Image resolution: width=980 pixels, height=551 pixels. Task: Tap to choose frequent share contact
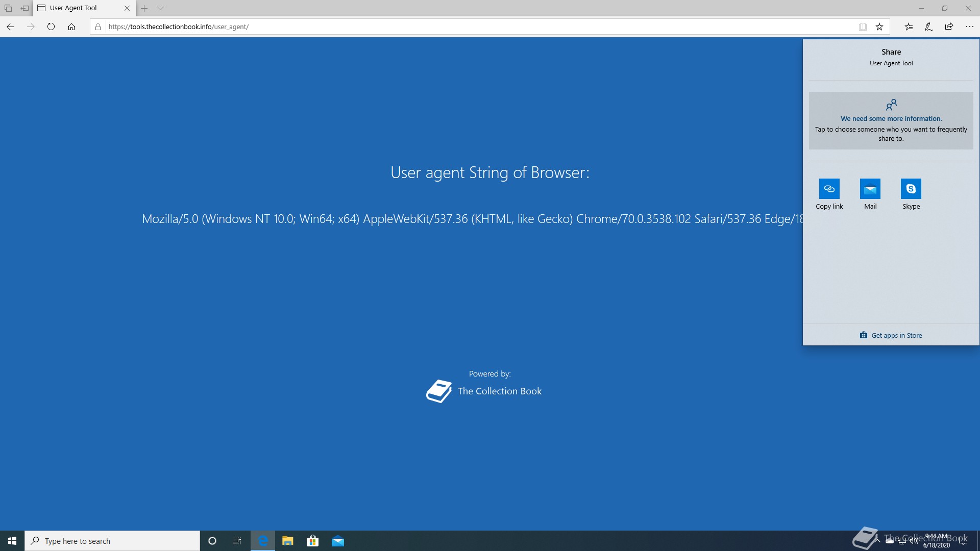[x=891, y=121]
